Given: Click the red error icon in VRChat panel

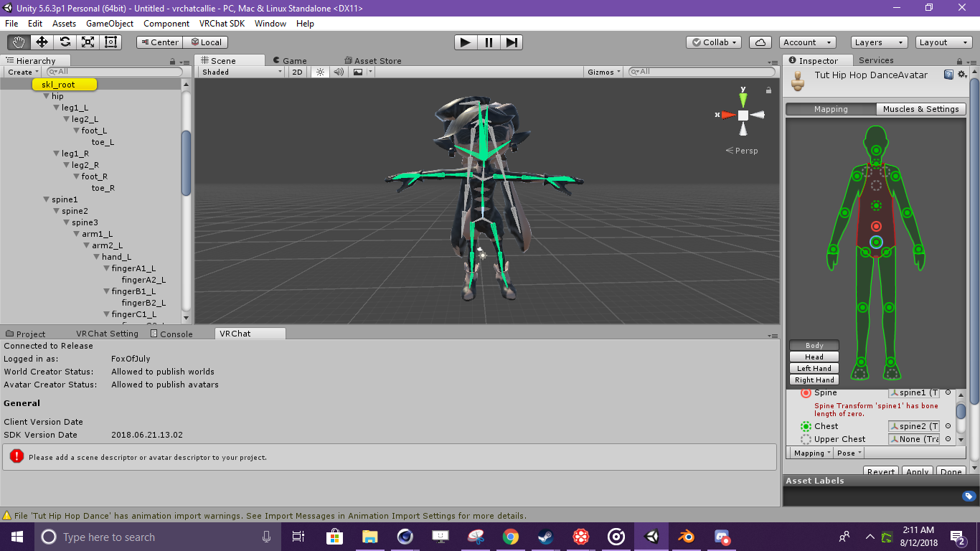Looking at the screenshot, I should point(17,456).
